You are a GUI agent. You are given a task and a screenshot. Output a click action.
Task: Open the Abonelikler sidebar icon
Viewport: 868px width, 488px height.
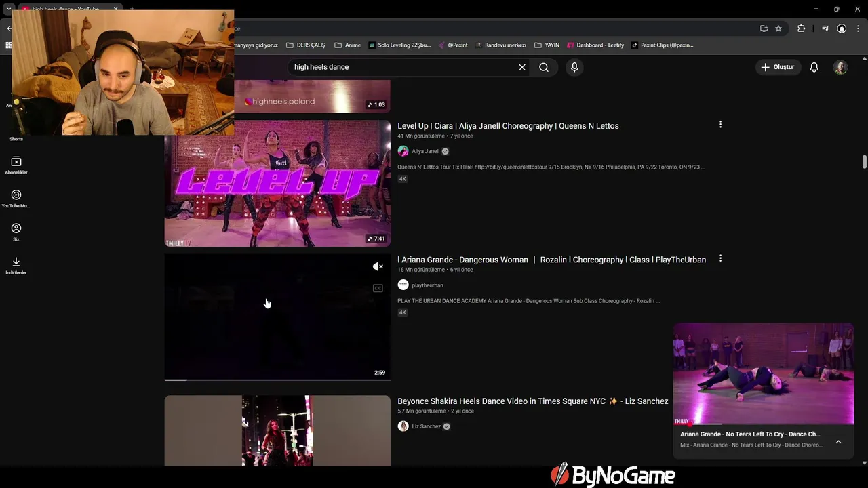point(16,165)
